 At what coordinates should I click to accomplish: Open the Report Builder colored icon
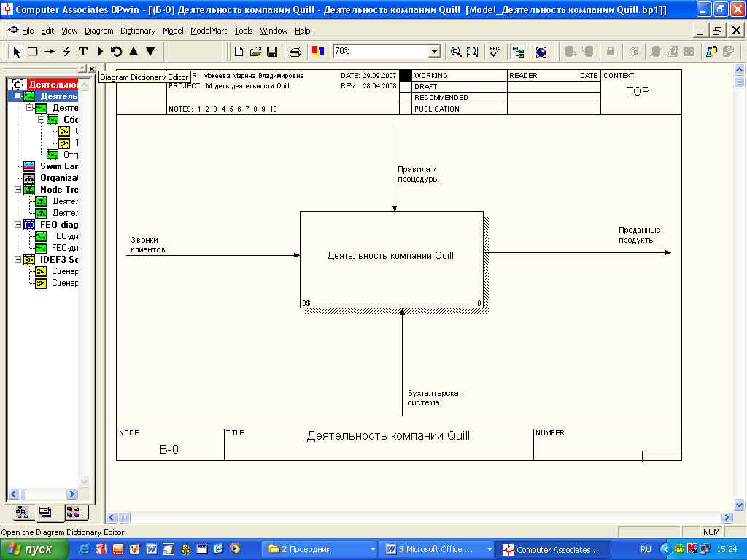(x=318, y=52)
